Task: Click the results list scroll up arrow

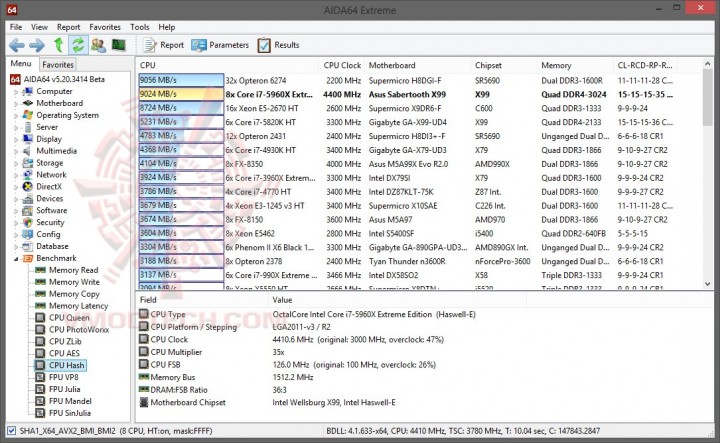Action: 708,64
